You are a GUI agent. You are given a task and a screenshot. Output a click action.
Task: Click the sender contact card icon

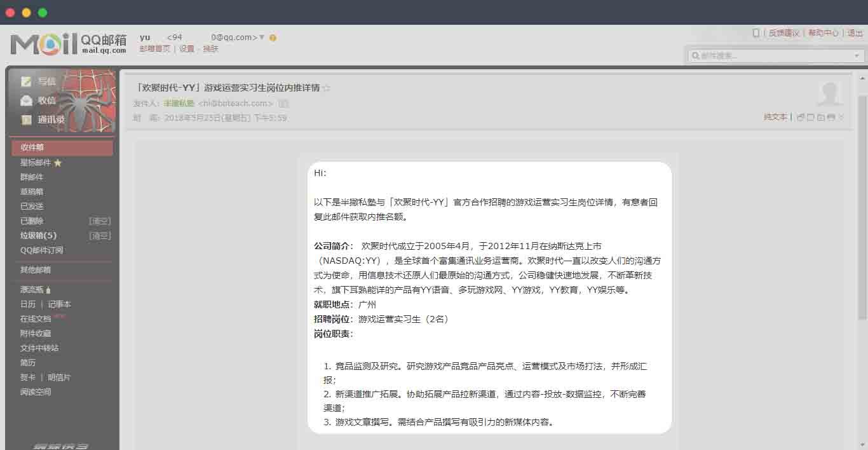[x=283, y=104]
